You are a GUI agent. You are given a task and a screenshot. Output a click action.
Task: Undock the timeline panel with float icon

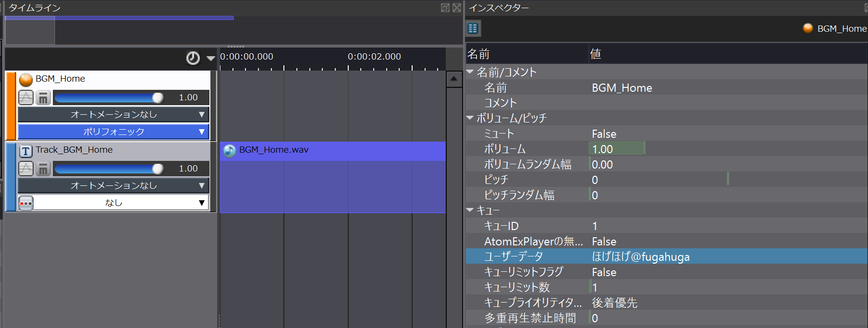[x=445, y=8]
